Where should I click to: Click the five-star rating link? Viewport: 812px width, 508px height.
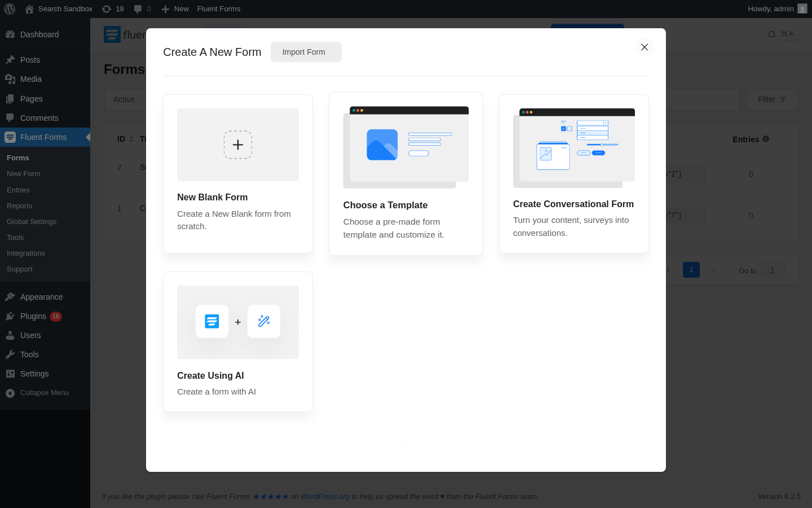click(271, 497)
